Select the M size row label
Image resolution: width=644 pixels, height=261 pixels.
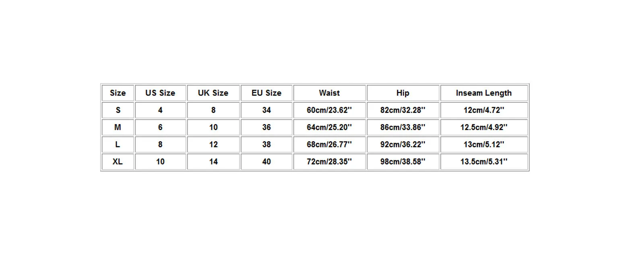pyautogui.click(x=118, y=127)
